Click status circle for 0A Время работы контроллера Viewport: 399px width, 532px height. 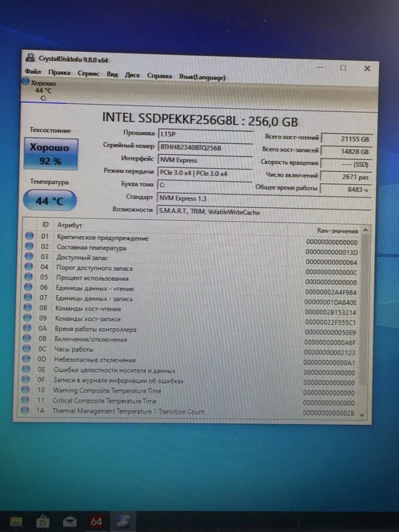(27, 328)
